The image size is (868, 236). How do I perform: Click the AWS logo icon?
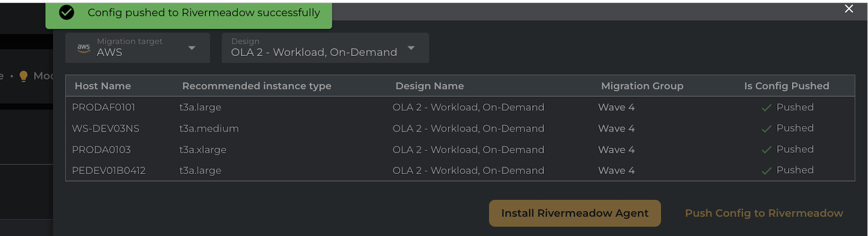click(84, 48)
